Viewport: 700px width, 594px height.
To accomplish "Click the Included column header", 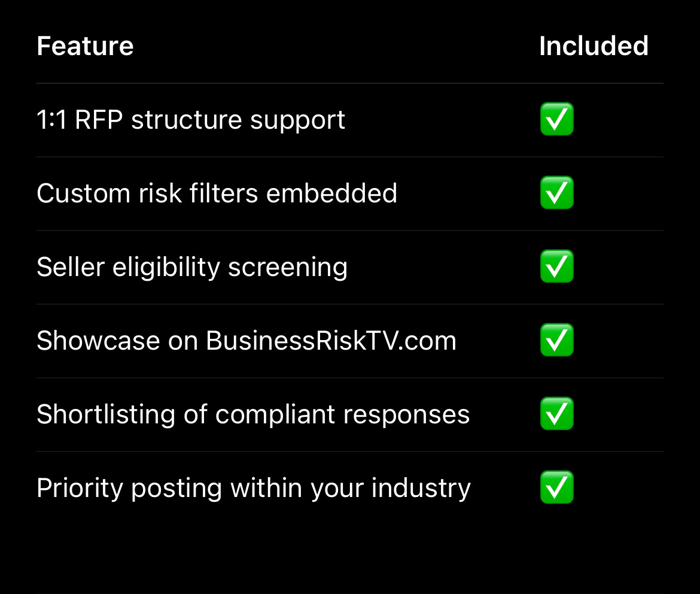I will (x=594, y=46).
